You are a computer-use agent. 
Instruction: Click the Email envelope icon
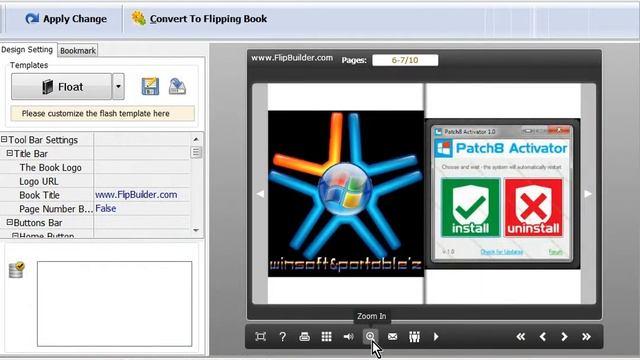[392, 337]
